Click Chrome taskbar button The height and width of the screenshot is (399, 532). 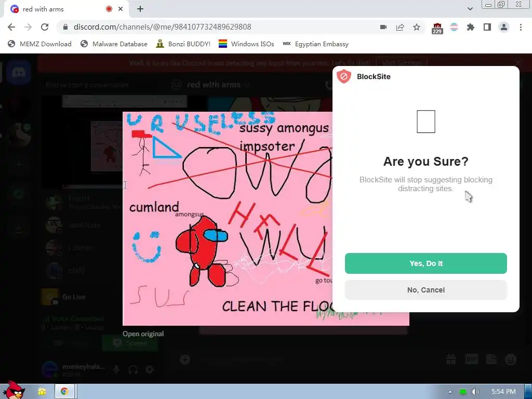point(64,392)
